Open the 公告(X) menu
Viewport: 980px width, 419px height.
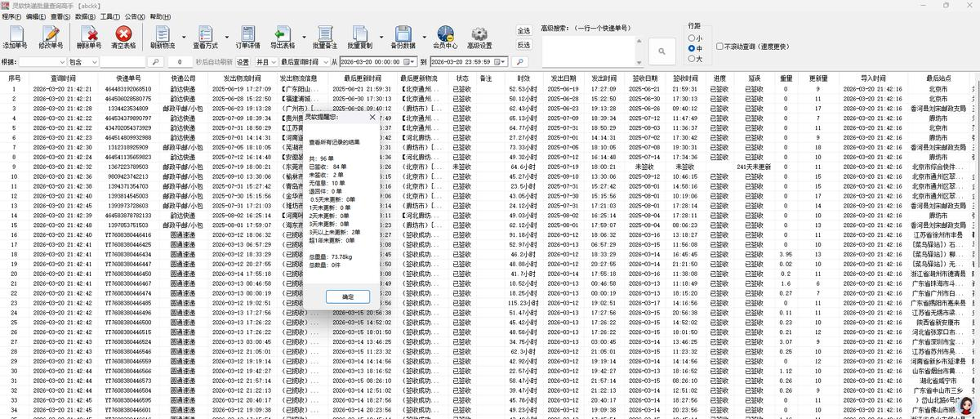pos(136,16)
